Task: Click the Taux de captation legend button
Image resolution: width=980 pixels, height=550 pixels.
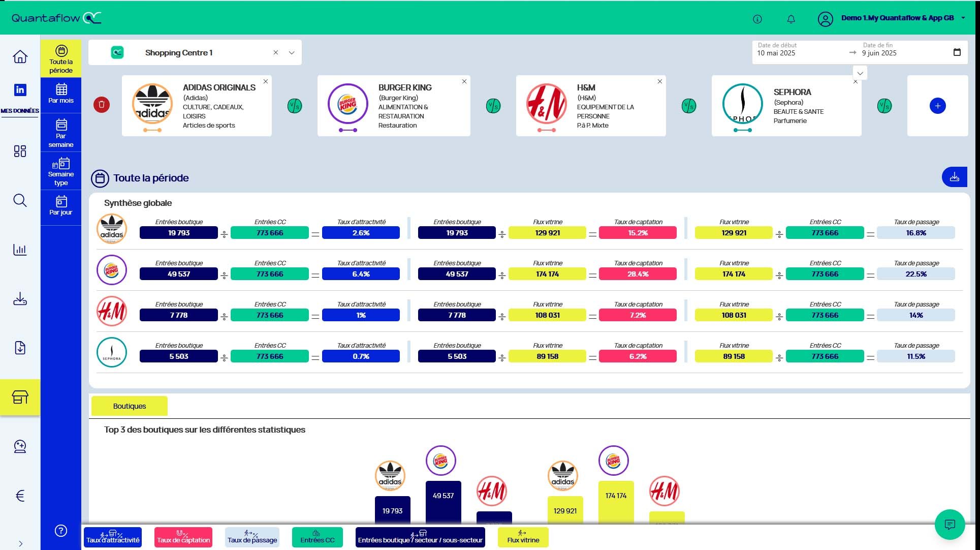Action: tap(183, 537)
